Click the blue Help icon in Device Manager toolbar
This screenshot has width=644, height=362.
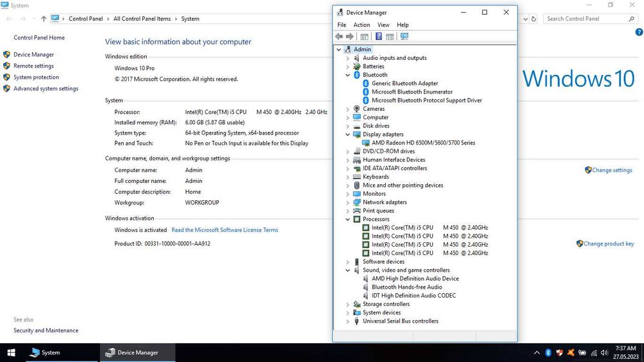379,37
